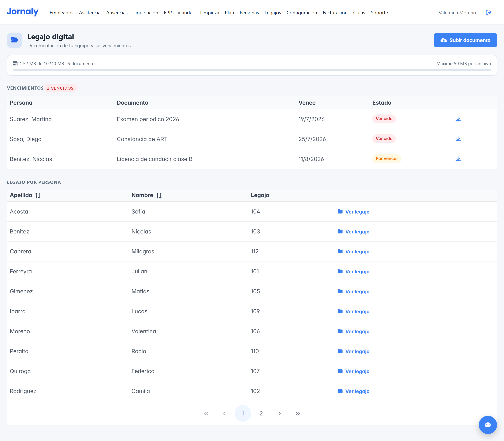The height and width of the screenshot is (441, 504).
Task: Click the Por vencer status badge
Action: pyautogui.click(x=387, y=159)
